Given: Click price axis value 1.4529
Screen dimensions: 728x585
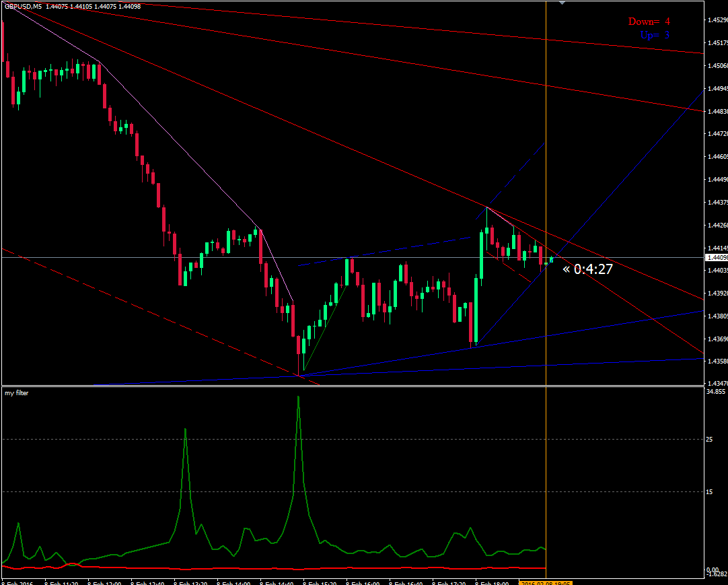Looking at the screenshot, I should 717,20.
